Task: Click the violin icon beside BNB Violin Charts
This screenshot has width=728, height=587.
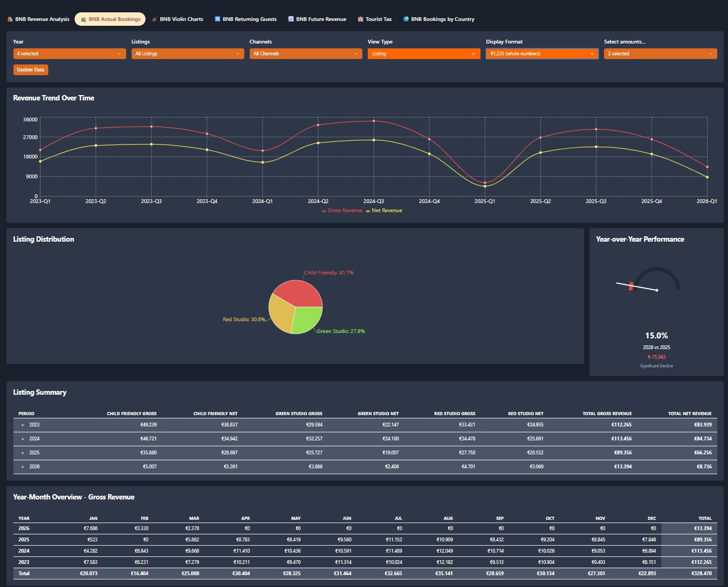Action: pos(155,19)
